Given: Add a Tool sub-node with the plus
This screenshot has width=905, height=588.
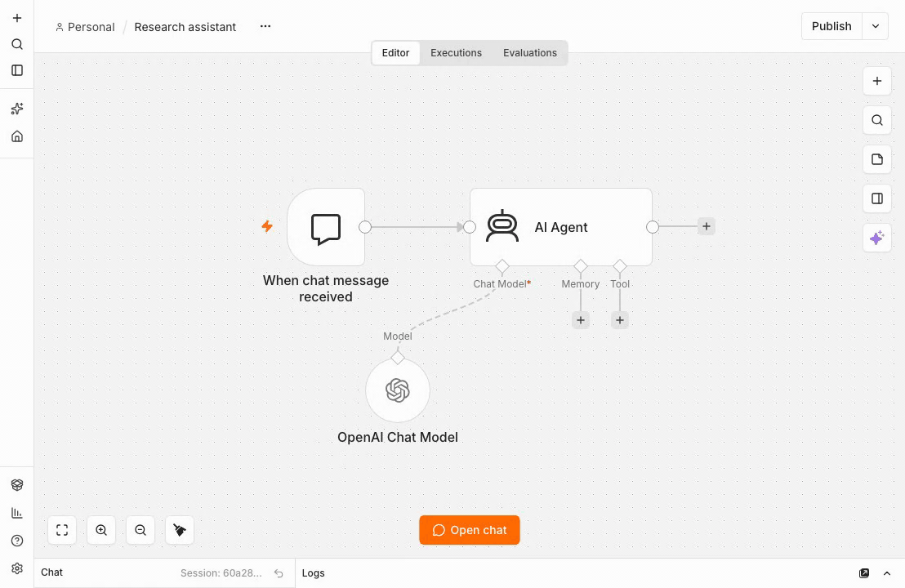Looking at the screenshot, I should point(620,320).
